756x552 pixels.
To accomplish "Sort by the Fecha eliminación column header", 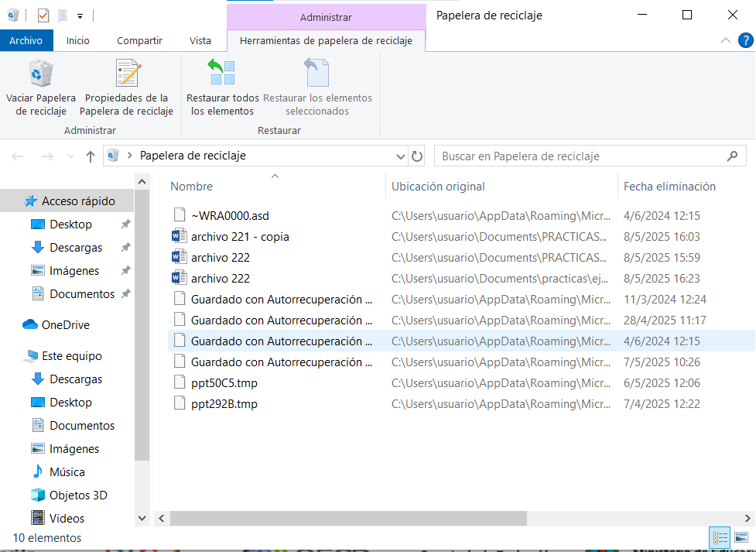I will [x=669, y=187].
